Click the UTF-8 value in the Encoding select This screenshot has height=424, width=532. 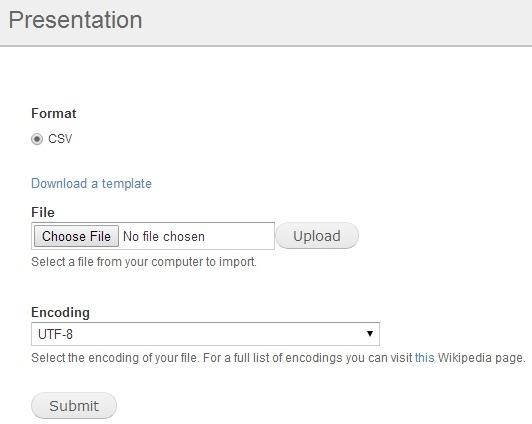pyautogui.click(x=55, y=334)
